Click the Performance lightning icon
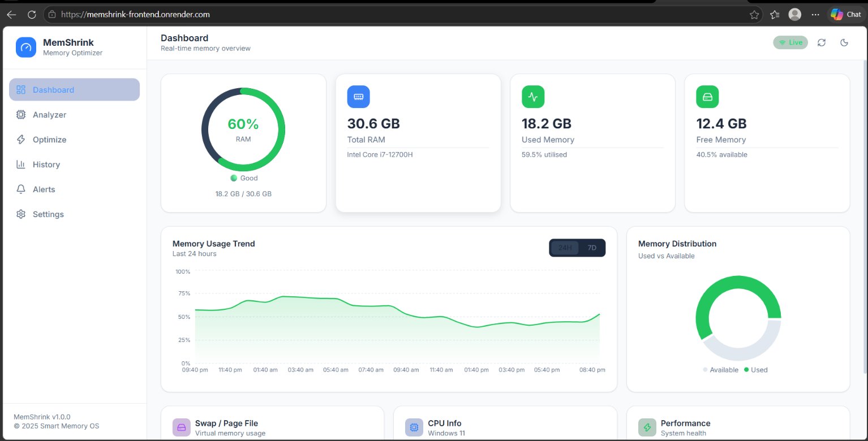The image size is (868, 441). click(647, 427)
